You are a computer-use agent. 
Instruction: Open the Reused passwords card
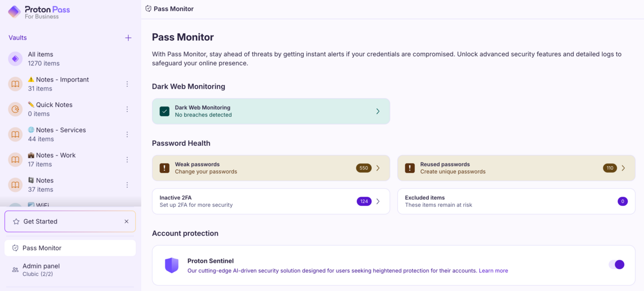tap(516, 168)
